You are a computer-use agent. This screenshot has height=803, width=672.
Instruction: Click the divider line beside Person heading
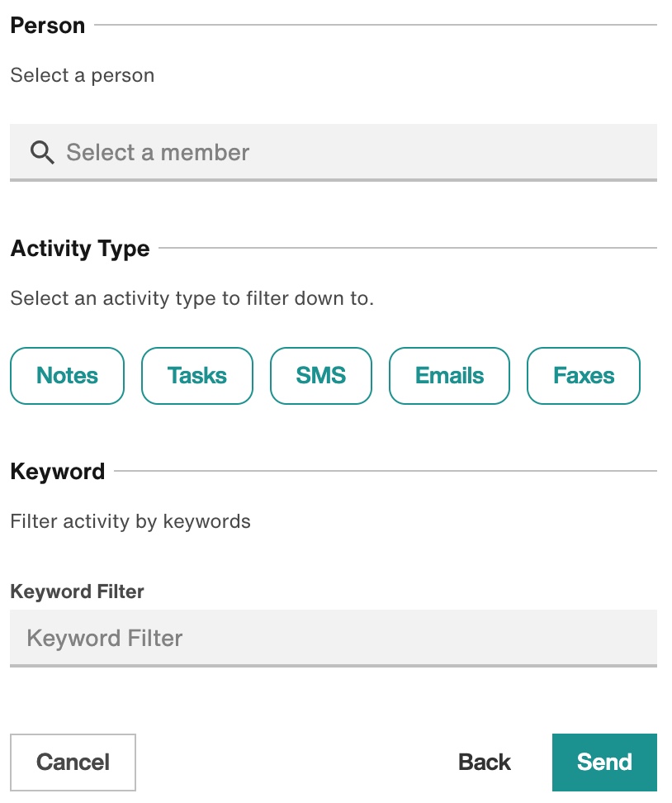[x=376, y=25]
